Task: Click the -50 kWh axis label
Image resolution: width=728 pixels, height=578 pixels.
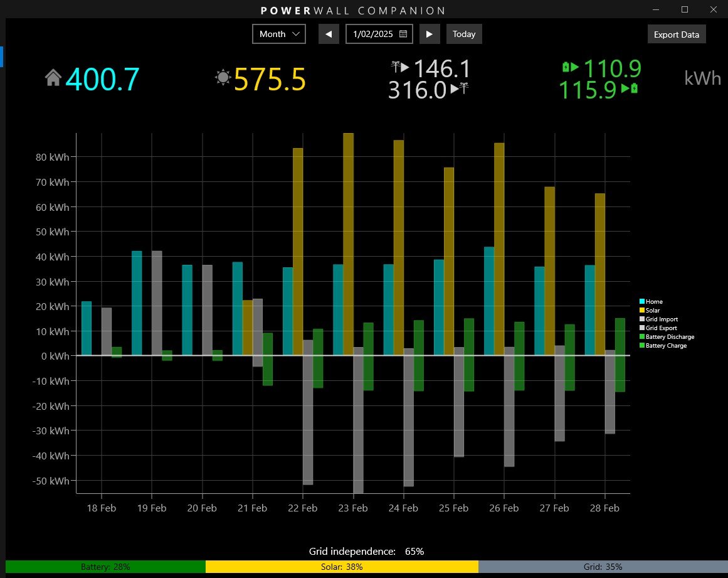Action: click(51, 481)
